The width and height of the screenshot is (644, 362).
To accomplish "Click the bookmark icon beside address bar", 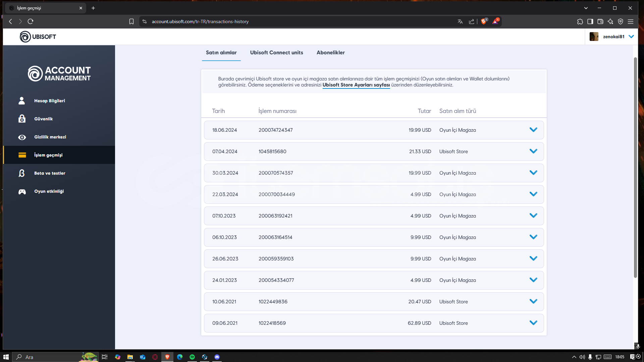I will tap(131, 21).
